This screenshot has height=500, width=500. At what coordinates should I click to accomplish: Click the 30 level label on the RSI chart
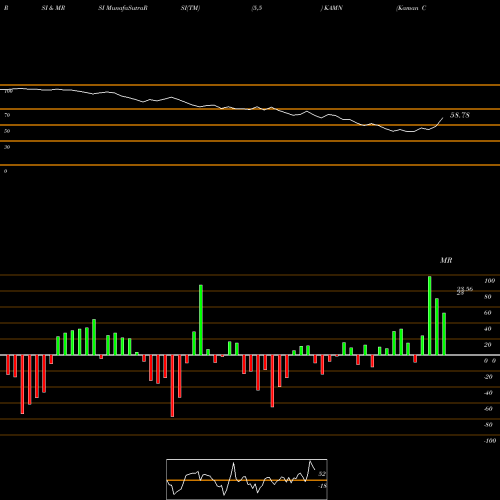pyautogui.click(x=7, y=147)
